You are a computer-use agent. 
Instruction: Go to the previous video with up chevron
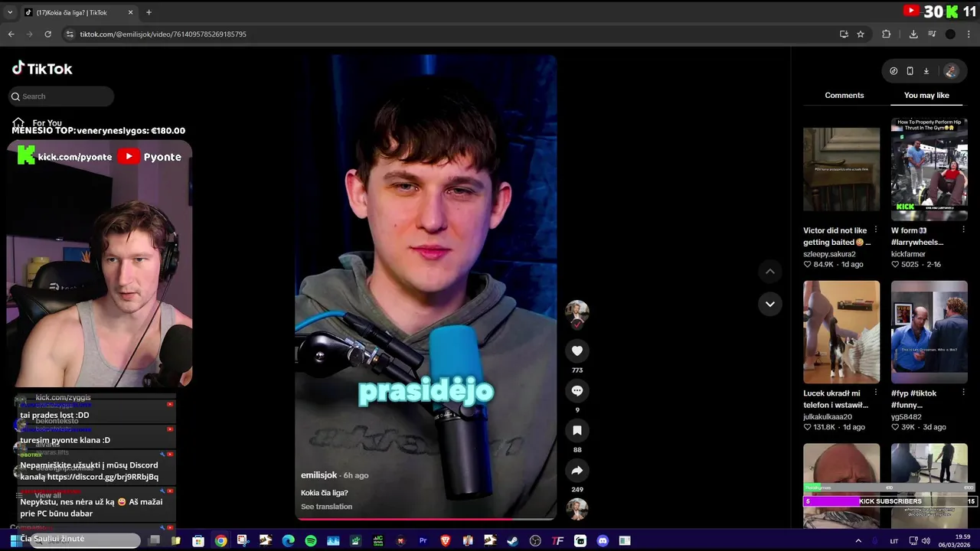click(x=770, y=272)
